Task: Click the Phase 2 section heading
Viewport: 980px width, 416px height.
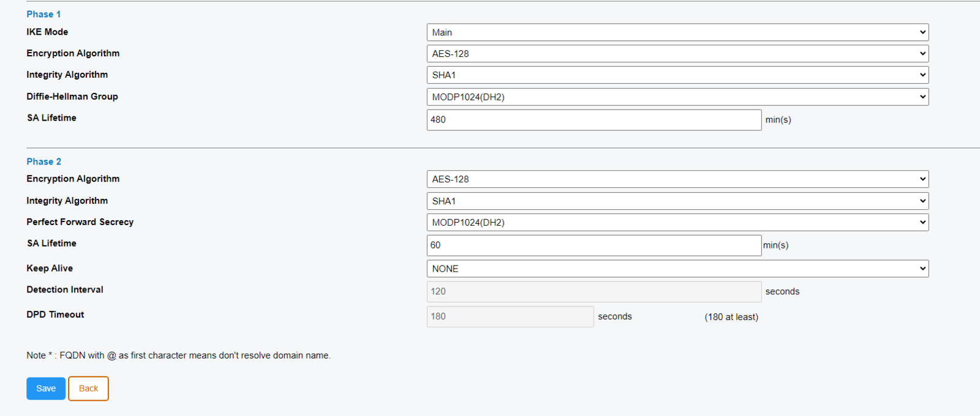Action: 43,162
